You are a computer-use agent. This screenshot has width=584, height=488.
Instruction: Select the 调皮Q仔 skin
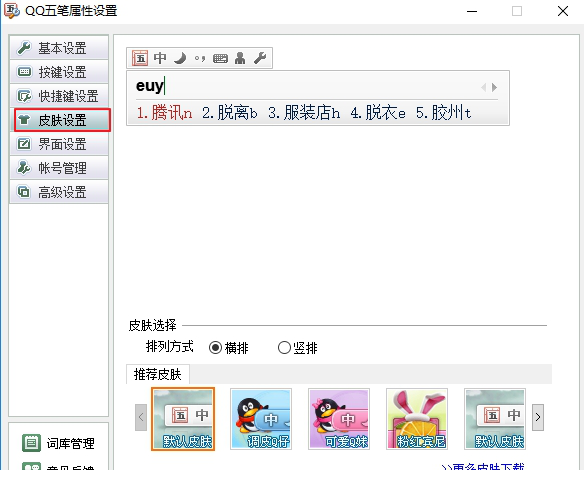pyautogui.click(x=261, y=419)
